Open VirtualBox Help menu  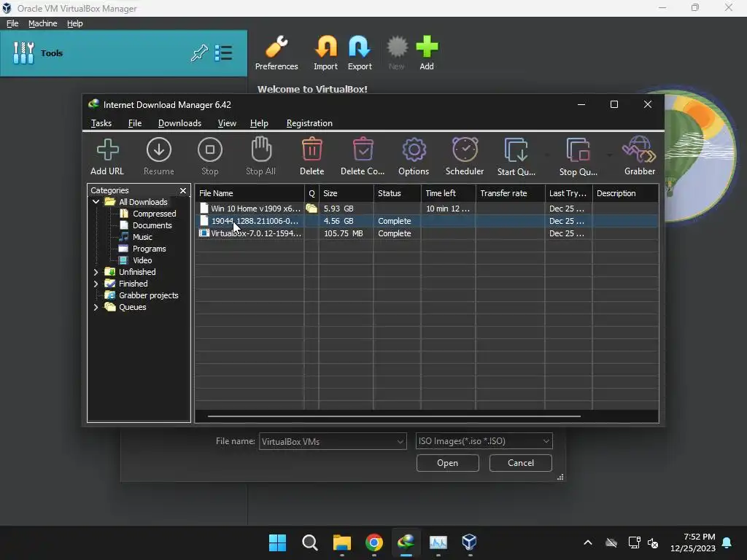pos(75,23)
